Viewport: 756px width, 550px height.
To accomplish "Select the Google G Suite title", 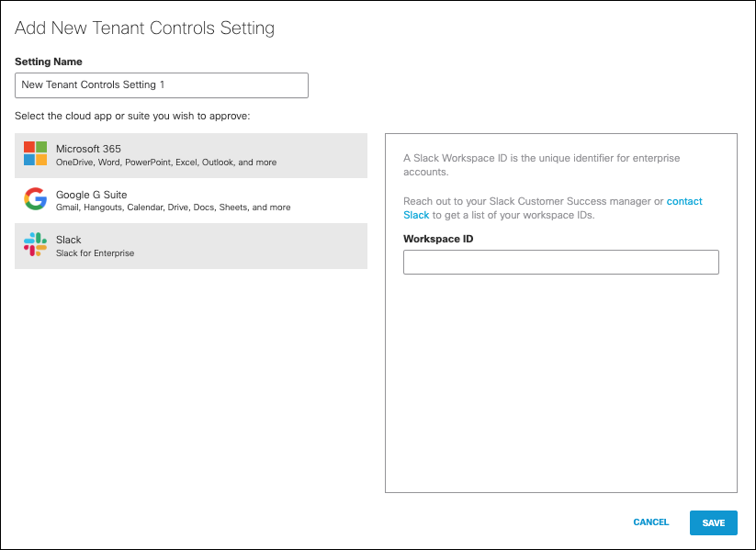I will (x=92, y=195).
